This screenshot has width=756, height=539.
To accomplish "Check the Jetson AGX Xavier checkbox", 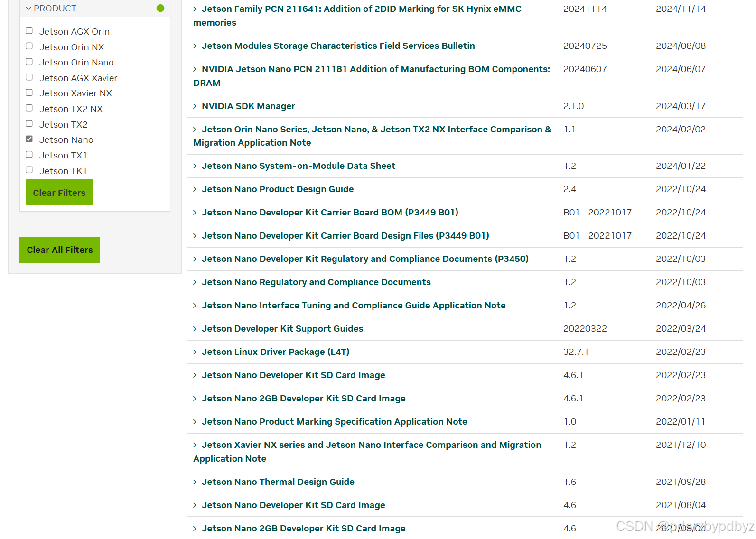I will [29, 77].
